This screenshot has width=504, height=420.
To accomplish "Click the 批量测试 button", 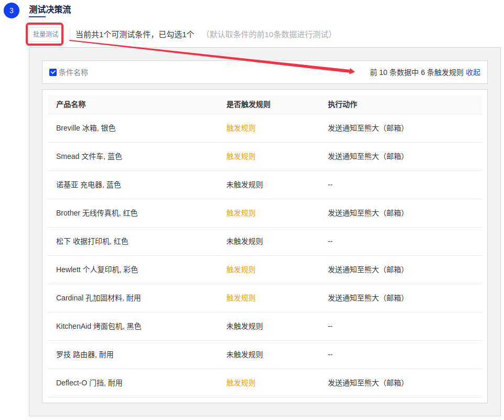I will click(45, 35).
